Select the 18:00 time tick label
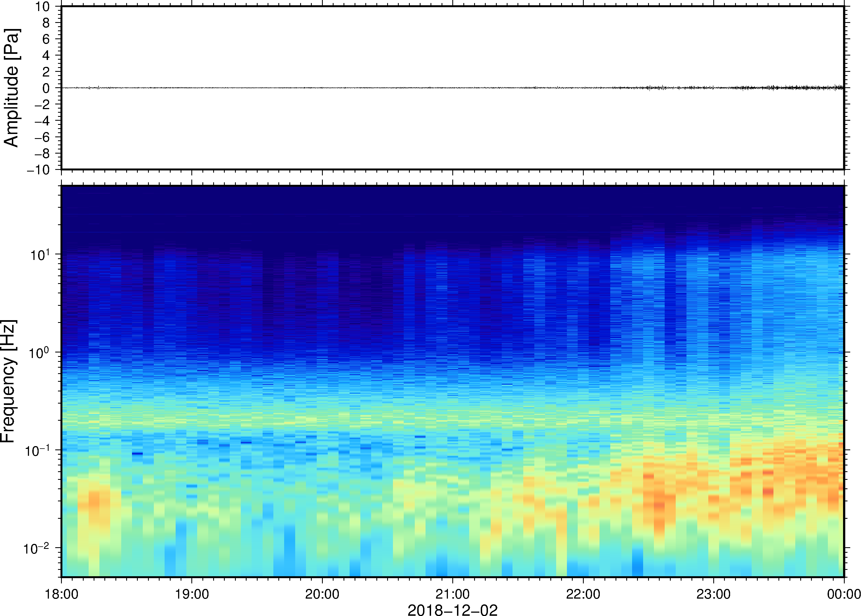 click(61, 594)
